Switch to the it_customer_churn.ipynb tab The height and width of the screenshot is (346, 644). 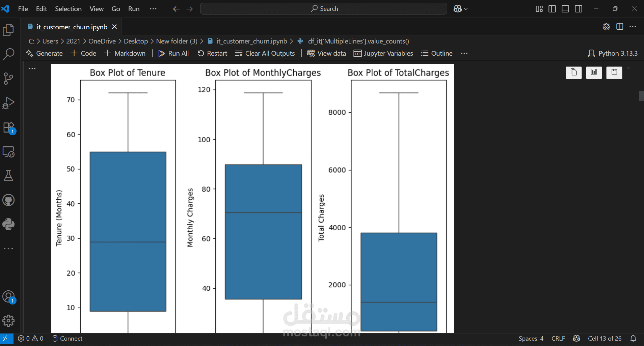tap(72, 27)
